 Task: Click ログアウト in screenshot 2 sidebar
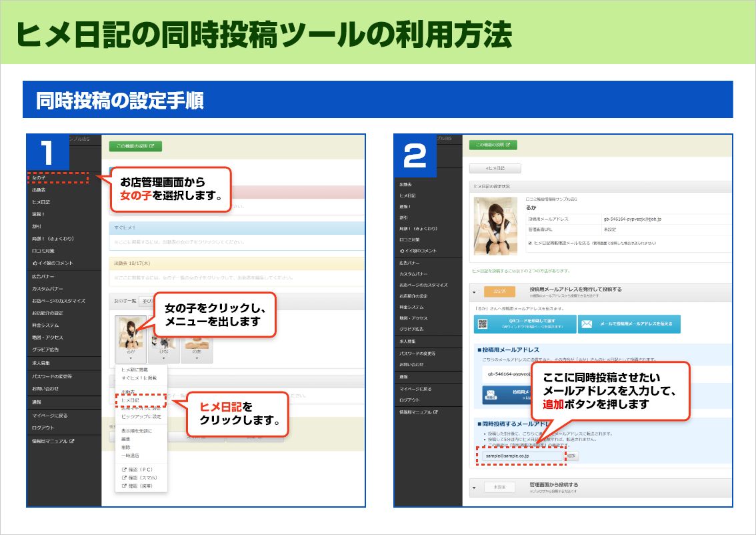tap(409, 400)
